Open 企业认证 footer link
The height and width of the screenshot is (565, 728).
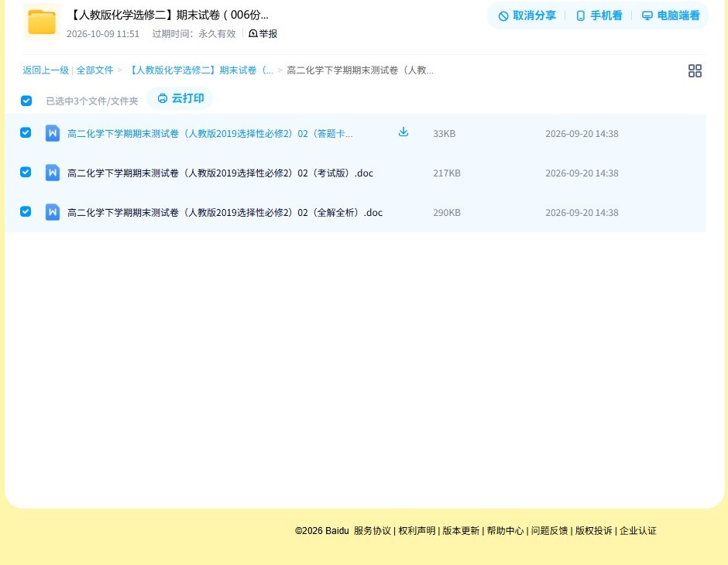pyautogui.click(x=638, y=531)
